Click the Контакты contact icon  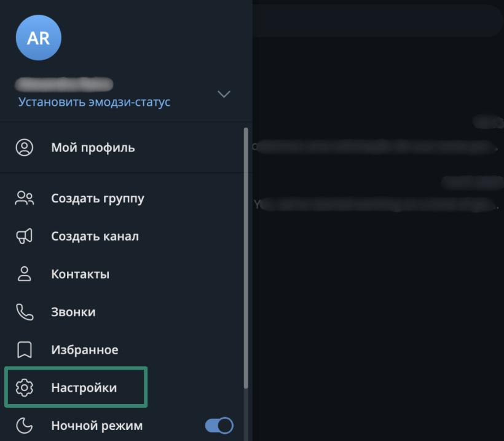[25, 274]
